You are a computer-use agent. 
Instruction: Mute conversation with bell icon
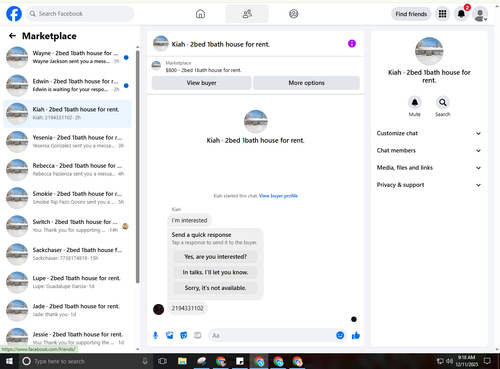(x=415, y=103)
